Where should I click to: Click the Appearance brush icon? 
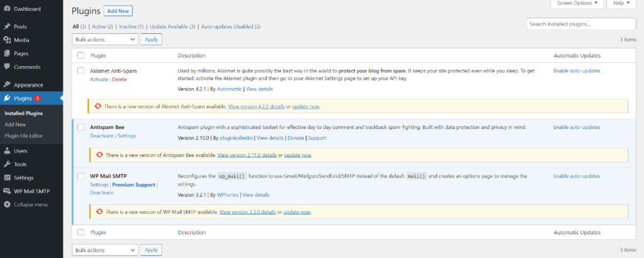click(7, 84)
